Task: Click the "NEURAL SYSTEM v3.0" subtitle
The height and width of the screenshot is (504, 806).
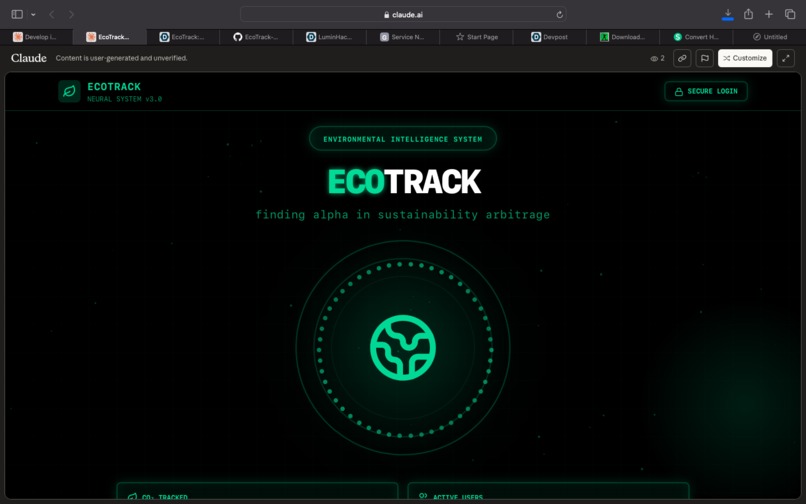Action: click(x=124, y=99)
